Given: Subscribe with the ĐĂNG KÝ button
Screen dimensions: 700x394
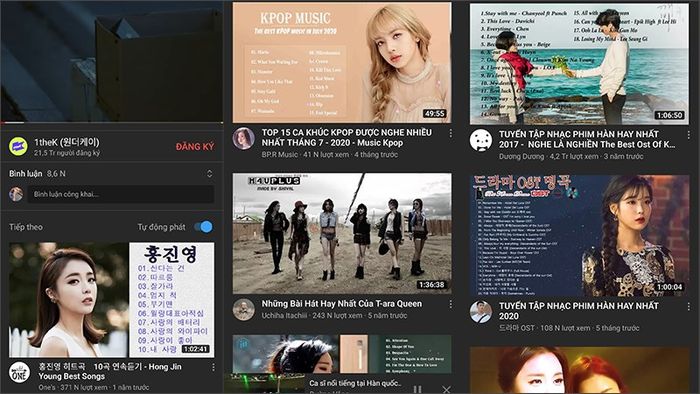Looking at the screenshot, I should (195, 146).
